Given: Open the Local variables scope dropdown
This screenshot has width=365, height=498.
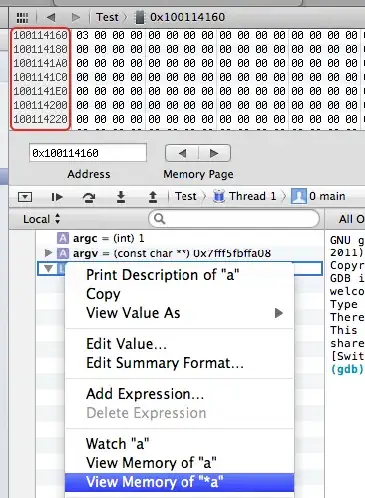Looking at the screenshot, I should pyautogui.click(x=41, y=219).
